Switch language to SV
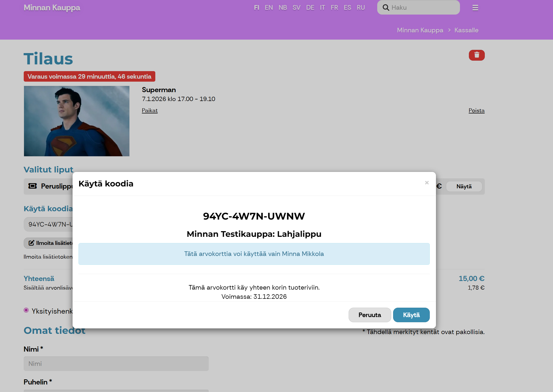 tap(296, 8)
